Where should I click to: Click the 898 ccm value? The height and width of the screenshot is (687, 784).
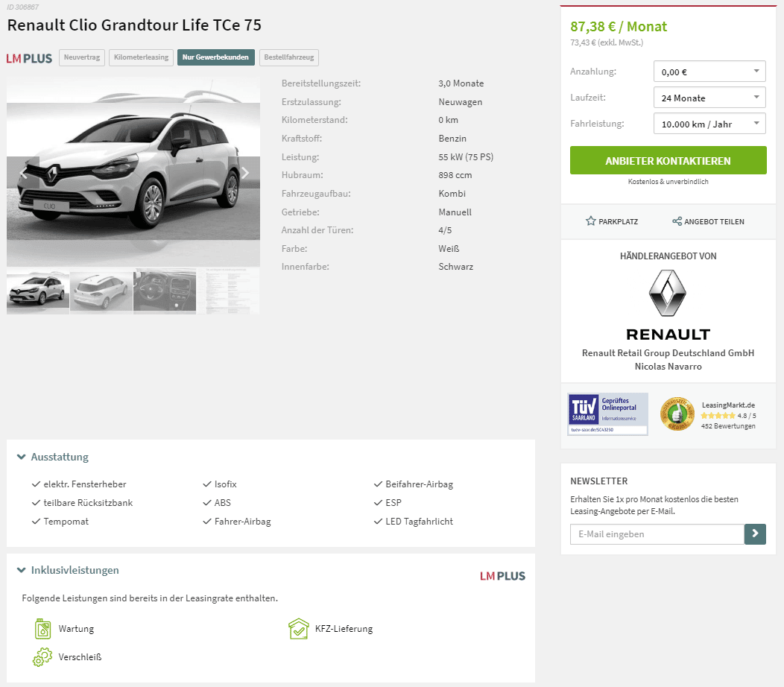coord(455,175)
